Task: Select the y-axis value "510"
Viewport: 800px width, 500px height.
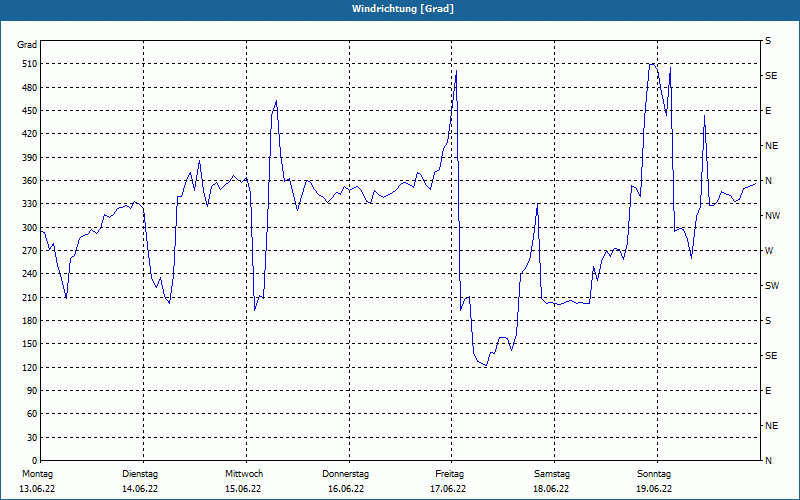Action: [30, 64]
